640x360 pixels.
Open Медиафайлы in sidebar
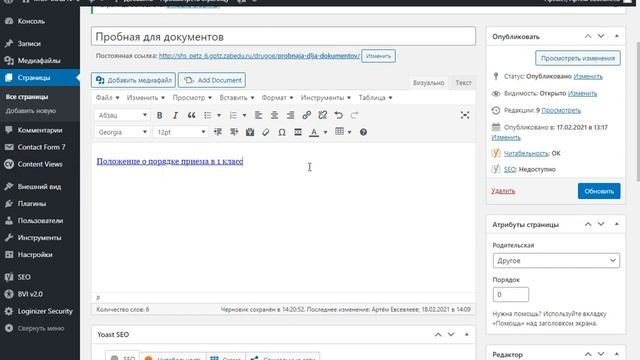[x=40, y=60]
